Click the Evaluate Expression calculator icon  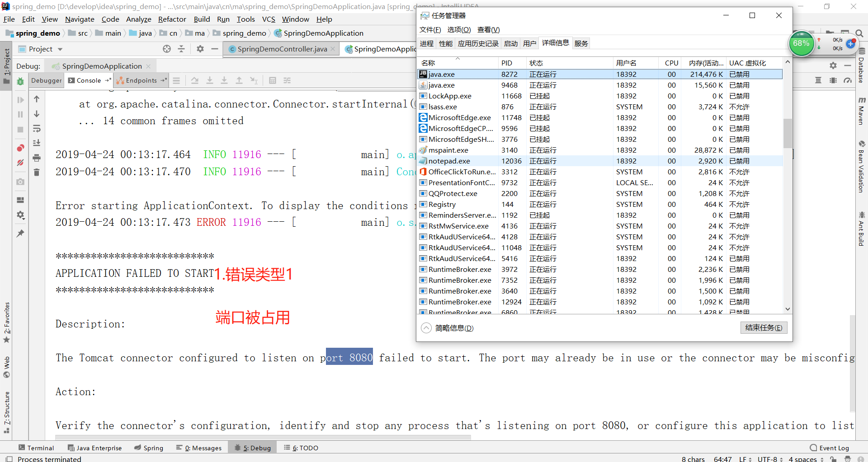click(273, 80)
